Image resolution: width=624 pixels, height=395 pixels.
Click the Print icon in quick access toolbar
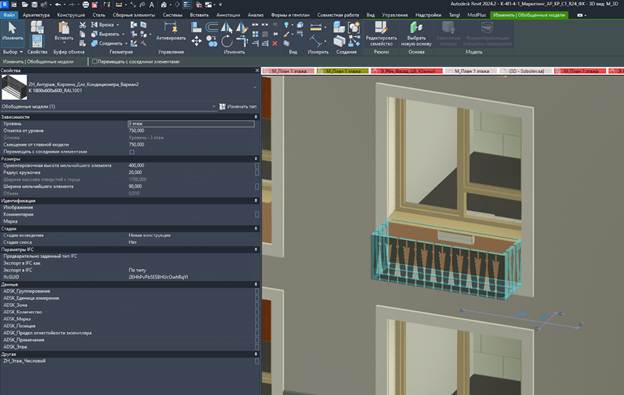(x=86, y=4)
